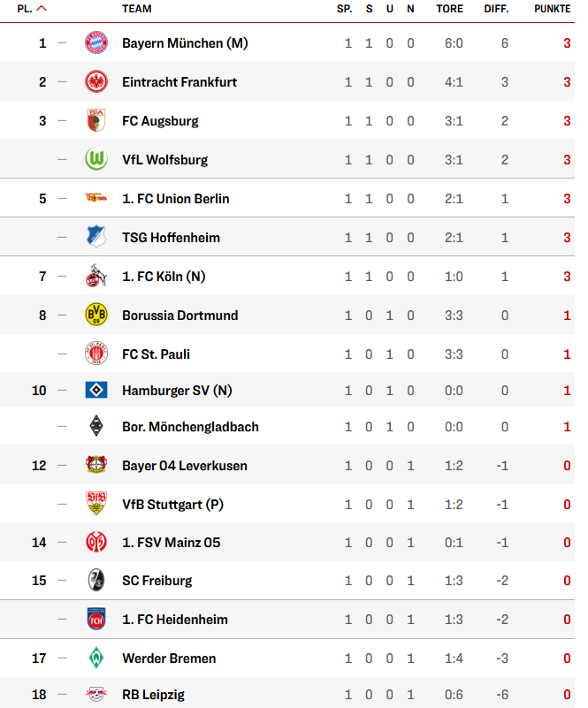Open the SC Freiburg team link
588x708 pixels.
[157, 581]
